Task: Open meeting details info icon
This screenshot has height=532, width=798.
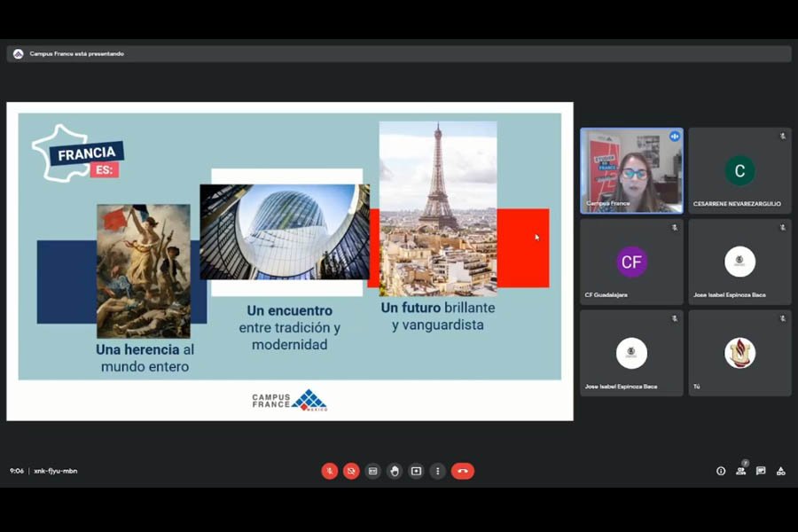Action: click(721, 471)
